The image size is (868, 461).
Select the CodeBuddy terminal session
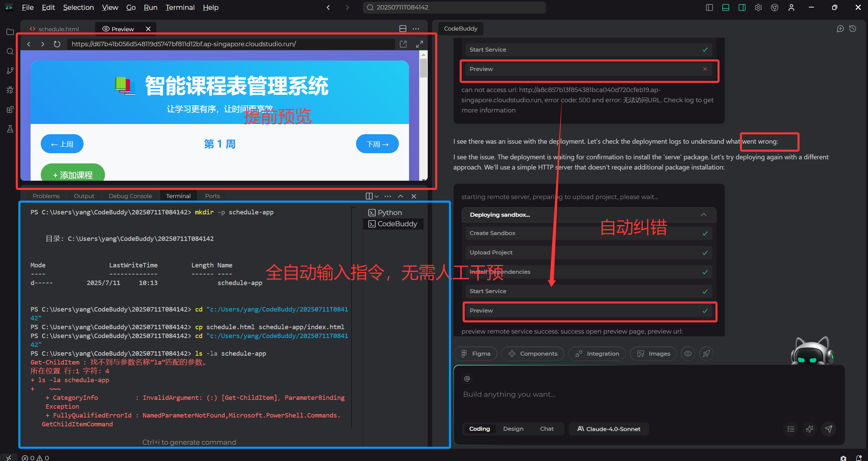pos(394,224)
